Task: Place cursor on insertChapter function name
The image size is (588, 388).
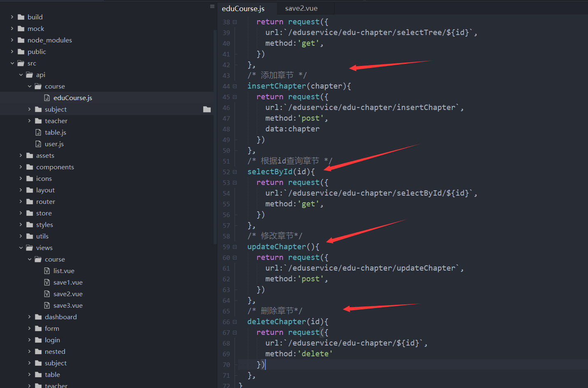Action: (277, 86)
